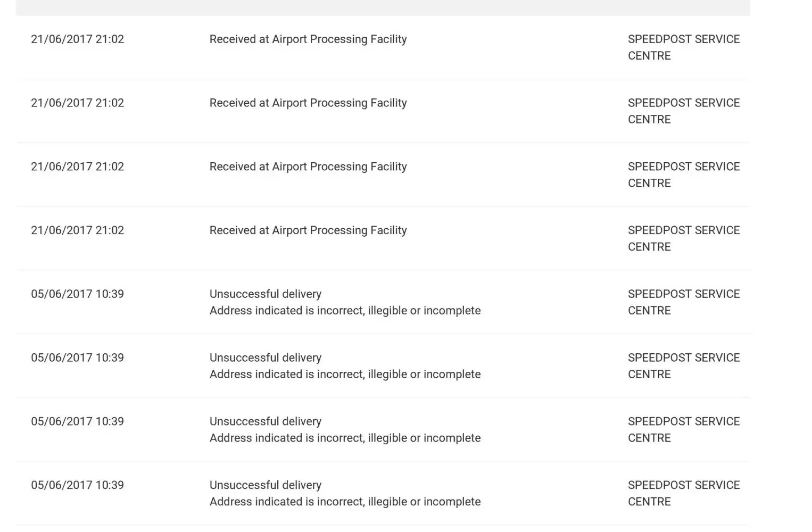Select the second 05/06/2017 10:39 timestamp
Image resolution: width=812 pixels, height=532 pixels.
click(x=77, y=358)
